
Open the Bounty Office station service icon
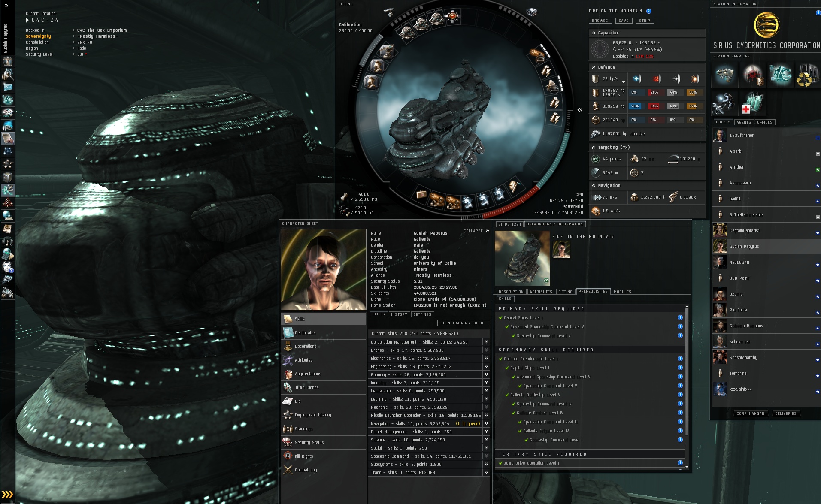point(752,75)
